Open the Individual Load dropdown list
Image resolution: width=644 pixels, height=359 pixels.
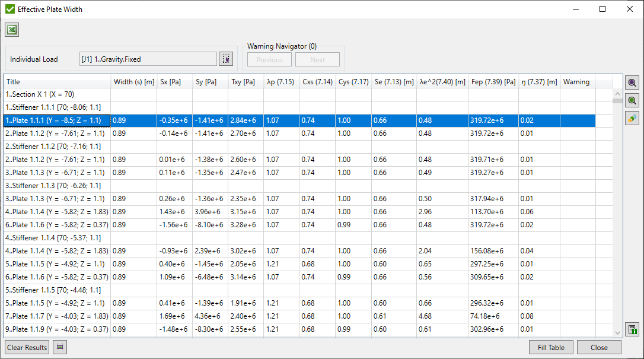[x=148, y=59]
